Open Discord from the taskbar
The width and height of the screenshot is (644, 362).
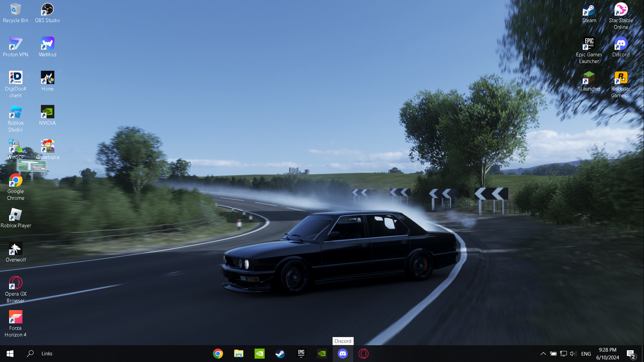click(x=342, y=354)
